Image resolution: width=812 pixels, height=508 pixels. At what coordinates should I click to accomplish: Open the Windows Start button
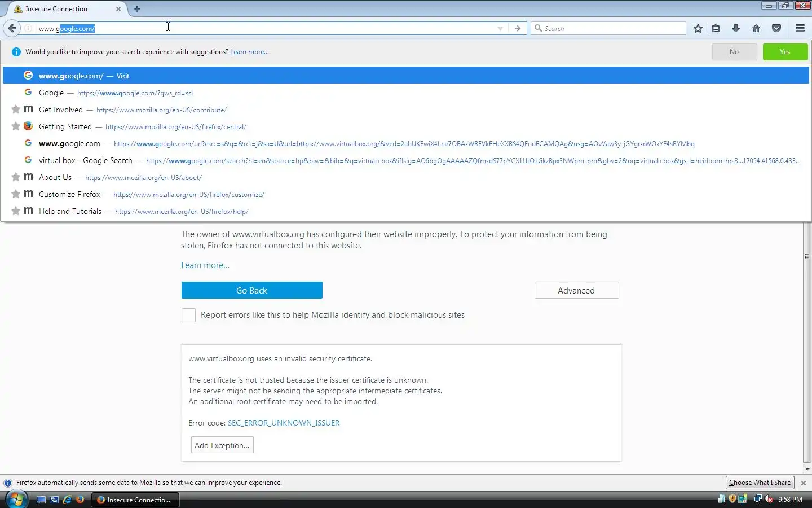pos(16,500)
